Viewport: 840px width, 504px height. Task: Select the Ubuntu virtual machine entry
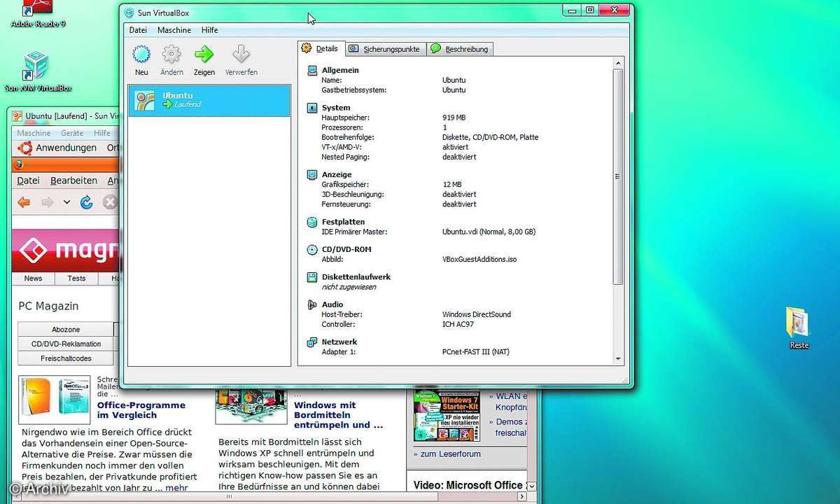point(209,101)
